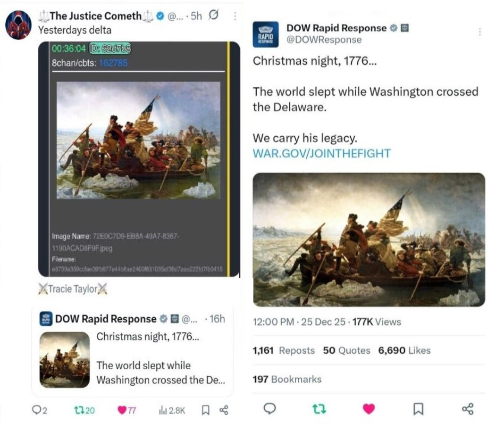This screenshot has width=504, height=430.
Task: Repost the Yesterdays delta post
Action: (x=84, y=410)
